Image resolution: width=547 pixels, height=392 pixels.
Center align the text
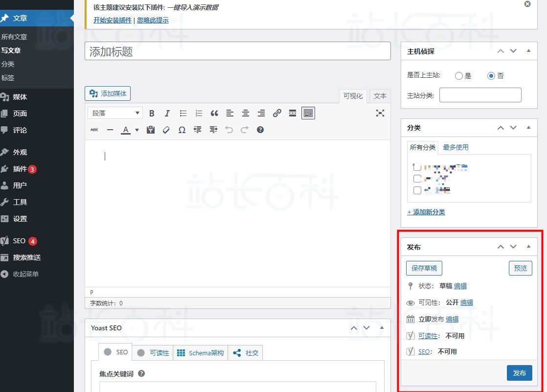[246, 113]
